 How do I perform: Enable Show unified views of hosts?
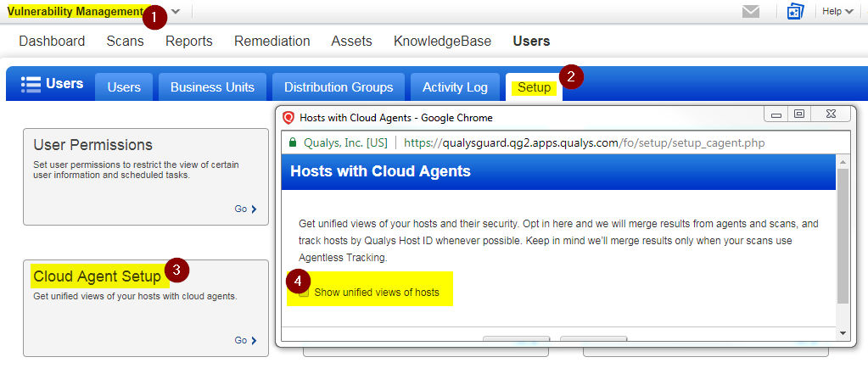(x=304, y=293)
